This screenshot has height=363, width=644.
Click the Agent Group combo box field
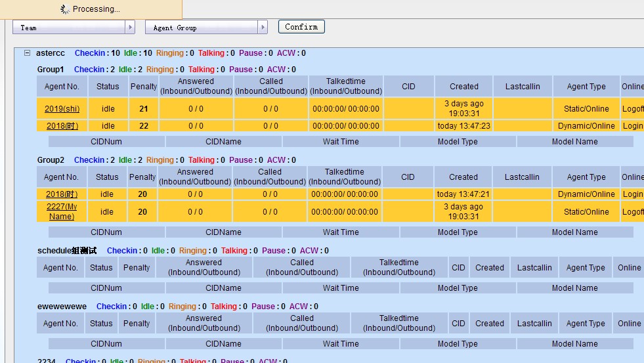click(x=201, y=28)
